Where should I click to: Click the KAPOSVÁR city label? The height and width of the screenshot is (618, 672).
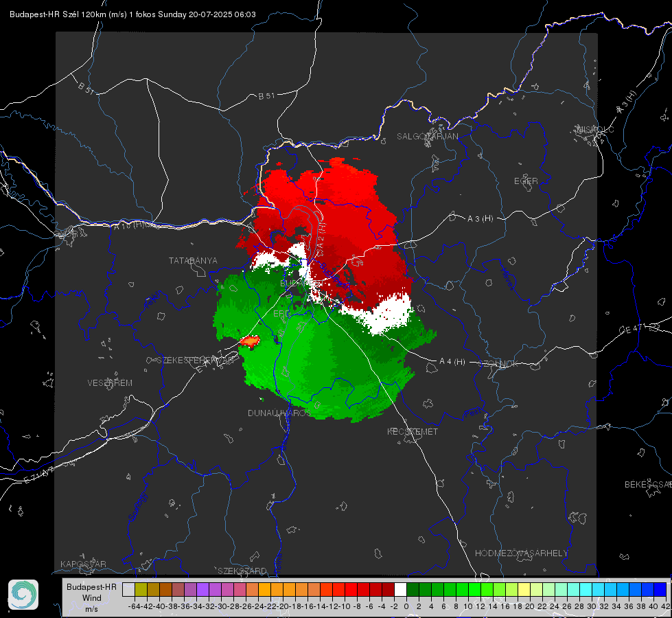83,564
